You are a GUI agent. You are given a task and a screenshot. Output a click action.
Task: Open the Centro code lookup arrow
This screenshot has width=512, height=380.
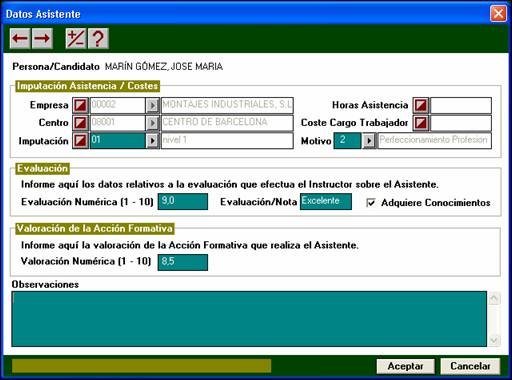(x=152, y=123)
